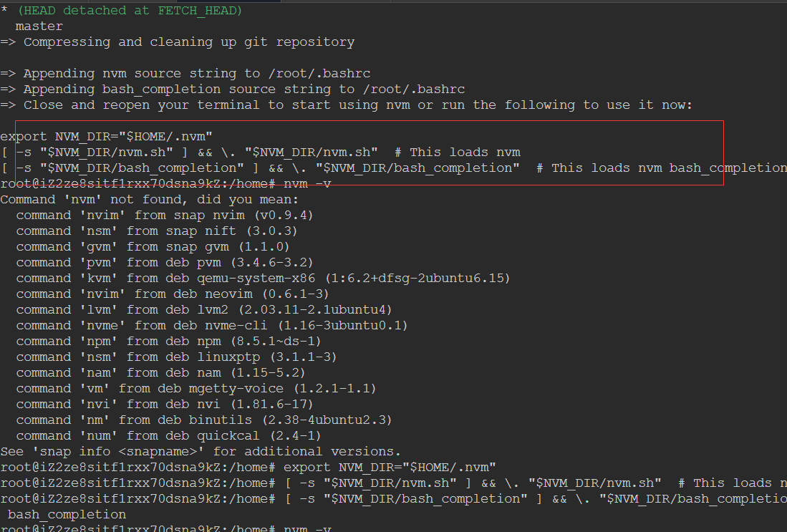
Task: Click the 'nvim' from snap nvim suggestion
Action: tap(165, 216)
